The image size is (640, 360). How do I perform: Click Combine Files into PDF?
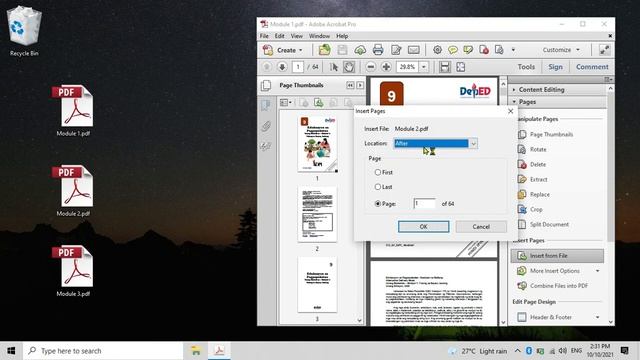click(553, 286)
